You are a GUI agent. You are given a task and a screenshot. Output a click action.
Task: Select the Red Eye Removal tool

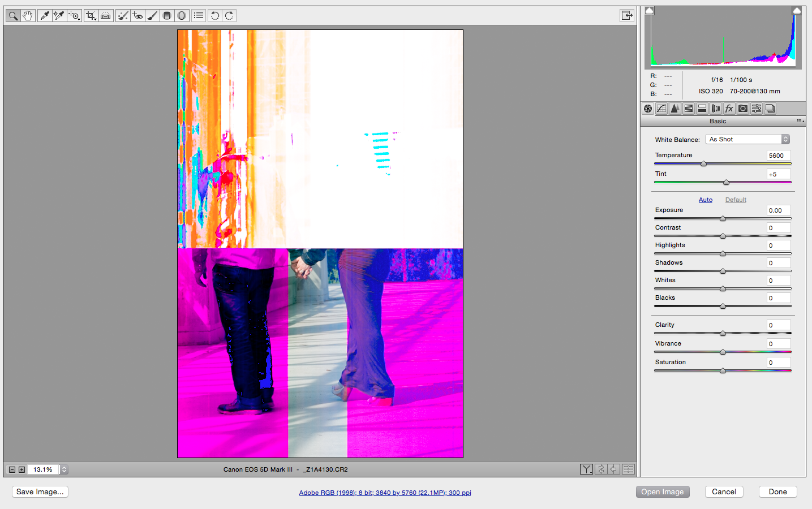[x=136, y=15]
